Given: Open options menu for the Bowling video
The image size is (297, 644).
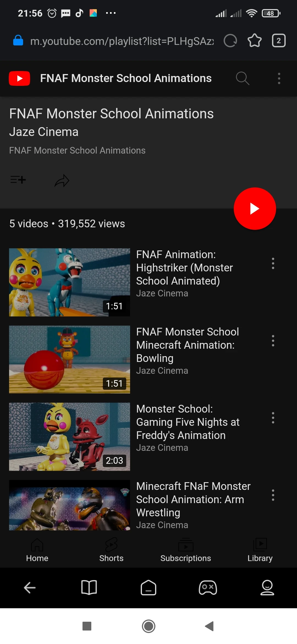Looking at the screenshot, I should [273, 341].
